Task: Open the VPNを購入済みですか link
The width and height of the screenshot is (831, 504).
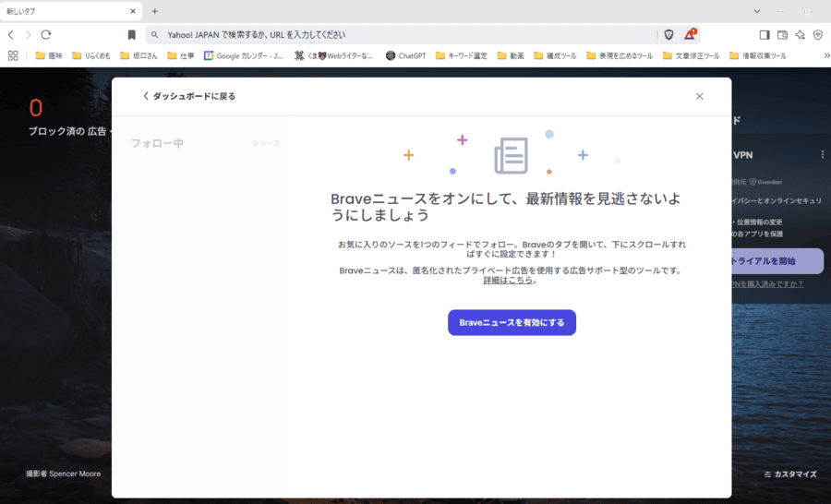Action: pos(767,284)
